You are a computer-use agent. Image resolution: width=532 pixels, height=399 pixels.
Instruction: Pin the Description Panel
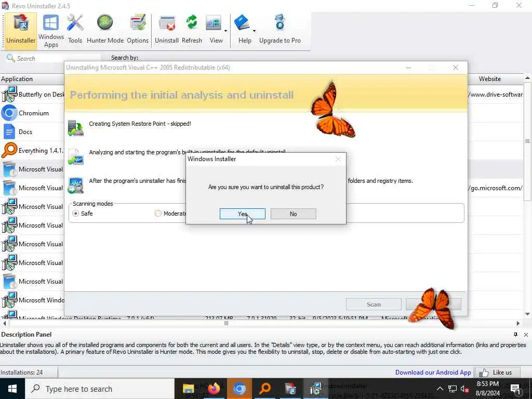pyautogui.click(x=516, y=335)
